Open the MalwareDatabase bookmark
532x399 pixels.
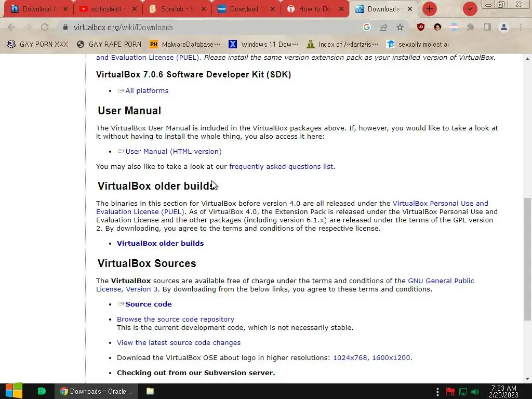[x=185, y=44]
